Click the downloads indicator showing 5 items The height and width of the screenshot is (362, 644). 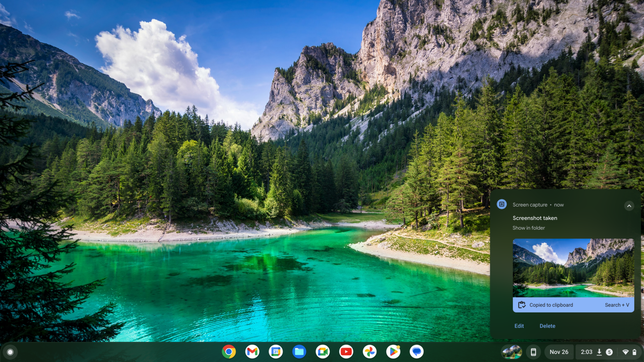(603, 352)
